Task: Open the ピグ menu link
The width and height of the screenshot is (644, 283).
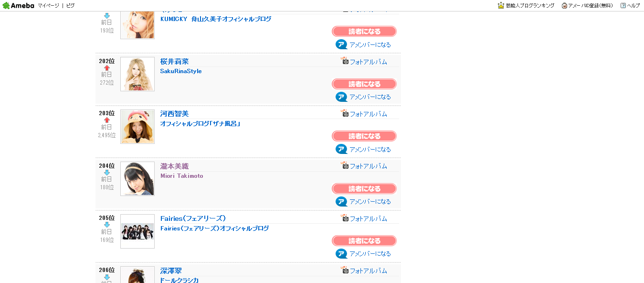Action: point(70,5)
